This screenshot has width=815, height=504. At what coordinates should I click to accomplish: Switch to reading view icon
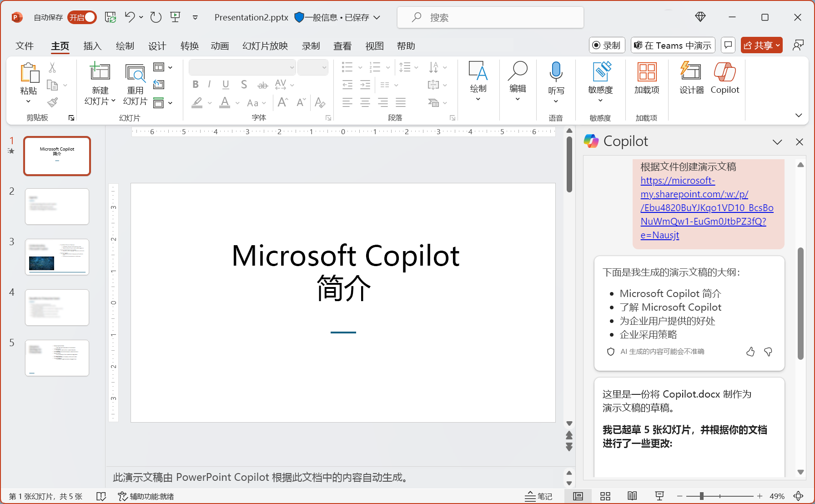coord(632,496)
